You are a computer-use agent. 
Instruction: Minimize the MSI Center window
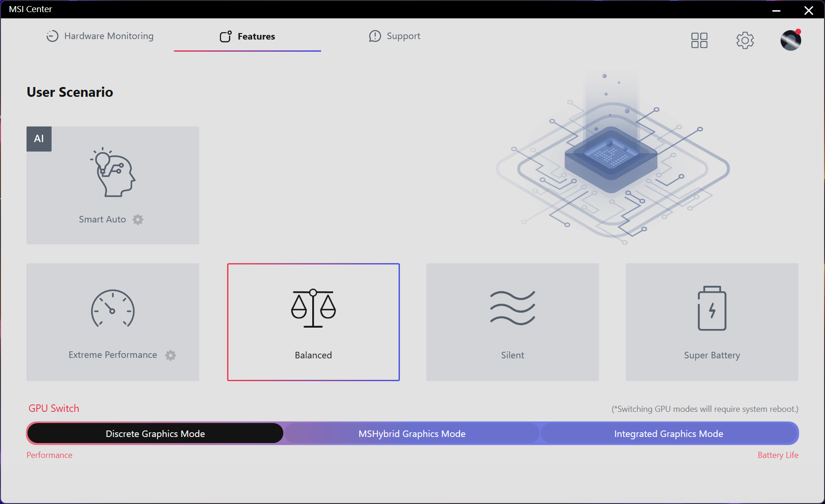[x=776, y=10]
